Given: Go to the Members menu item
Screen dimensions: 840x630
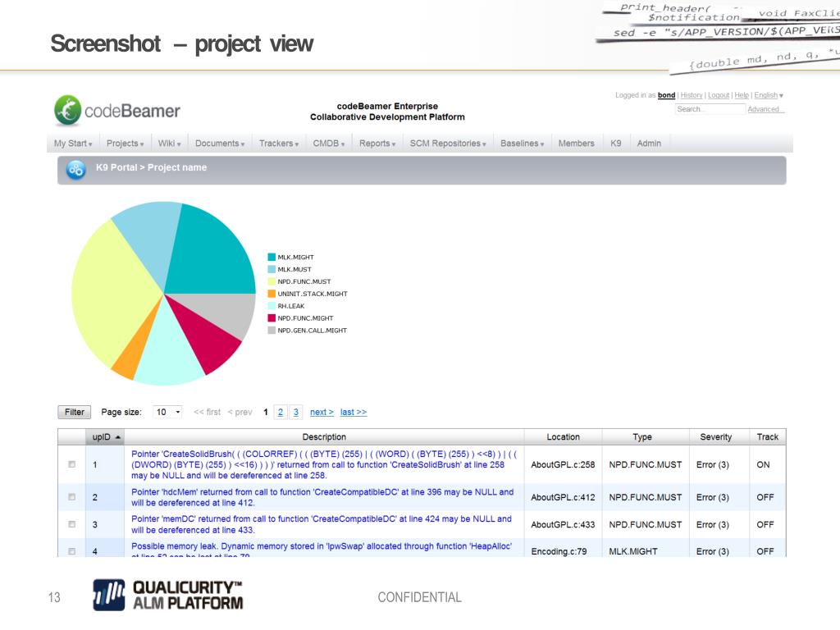Looking at the screenshot, I should point(577,144).
